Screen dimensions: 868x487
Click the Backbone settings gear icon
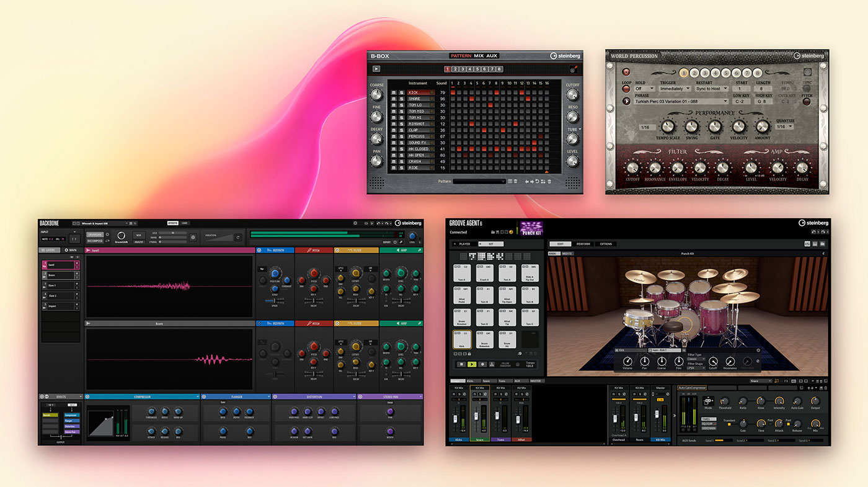[x=356, y=223]
